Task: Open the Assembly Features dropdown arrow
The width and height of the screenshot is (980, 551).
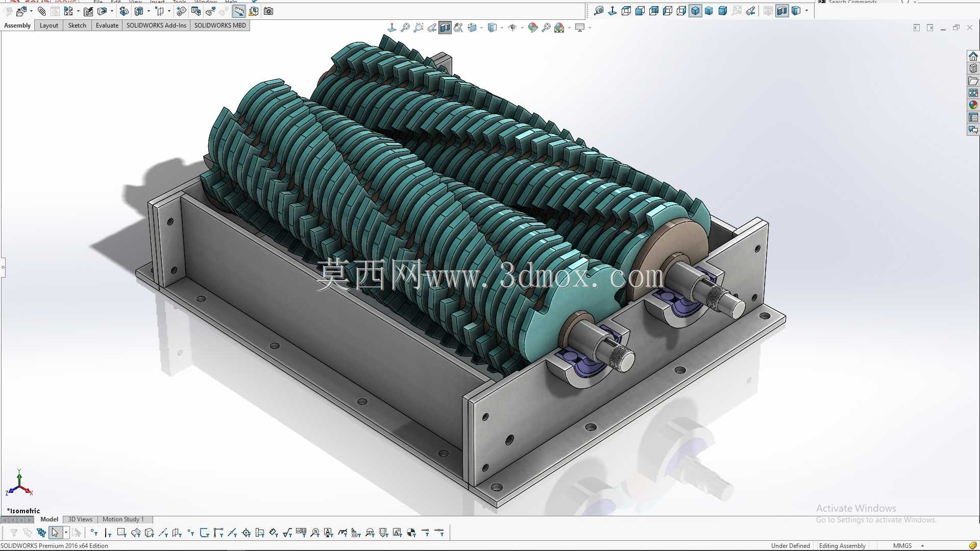Action: 149,11
